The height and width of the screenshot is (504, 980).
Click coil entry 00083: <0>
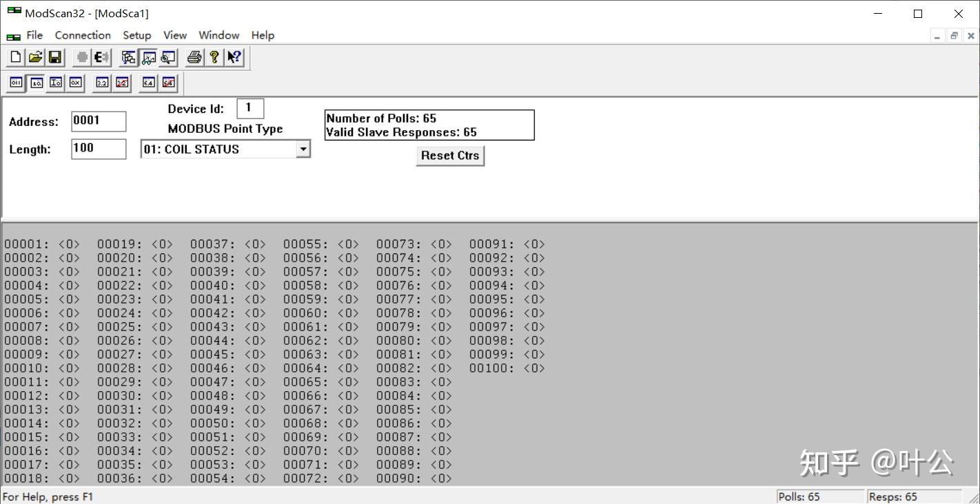click(414, 382)
